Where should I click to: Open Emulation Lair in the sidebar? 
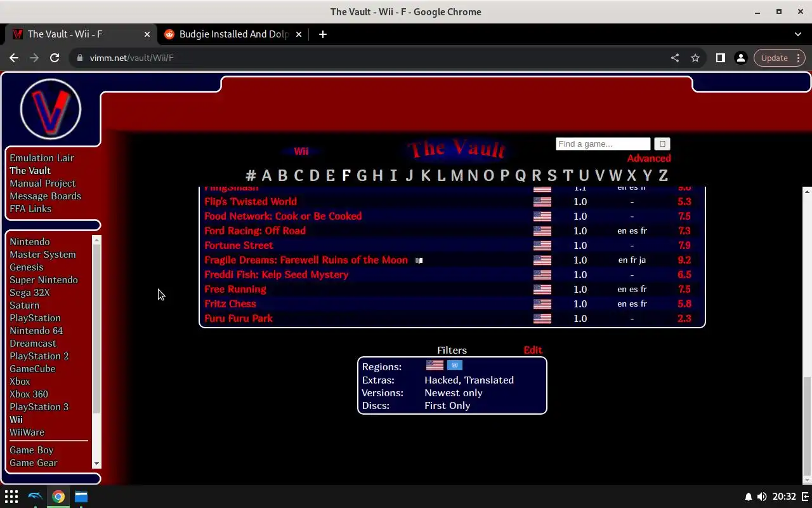42,158
